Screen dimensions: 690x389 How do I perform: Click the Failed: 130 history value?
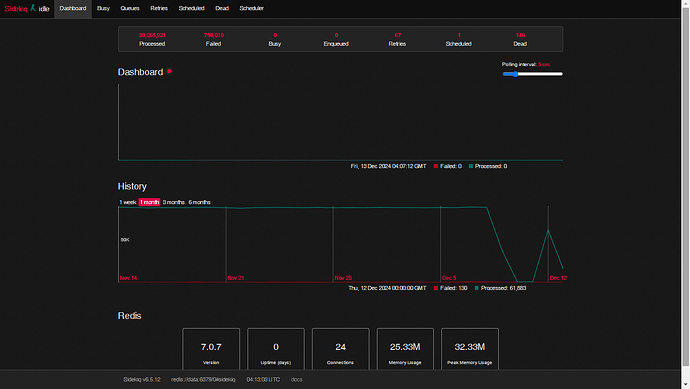tap(454, 288)
